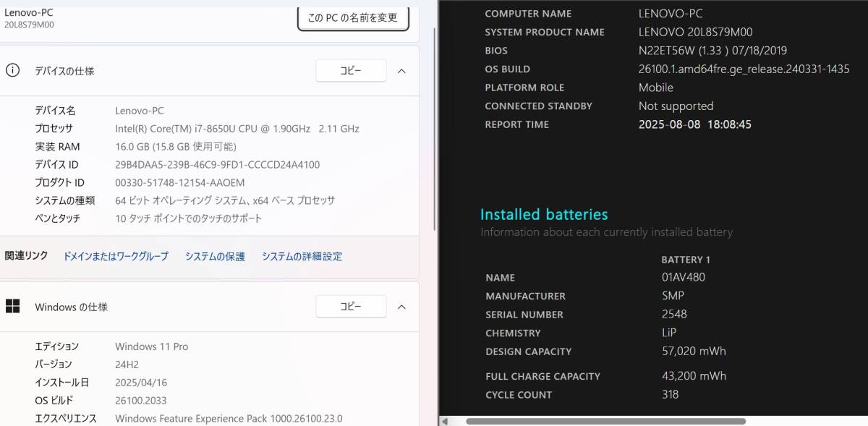
Task: Select platform role value Mobile
Action: click(656, 88)
